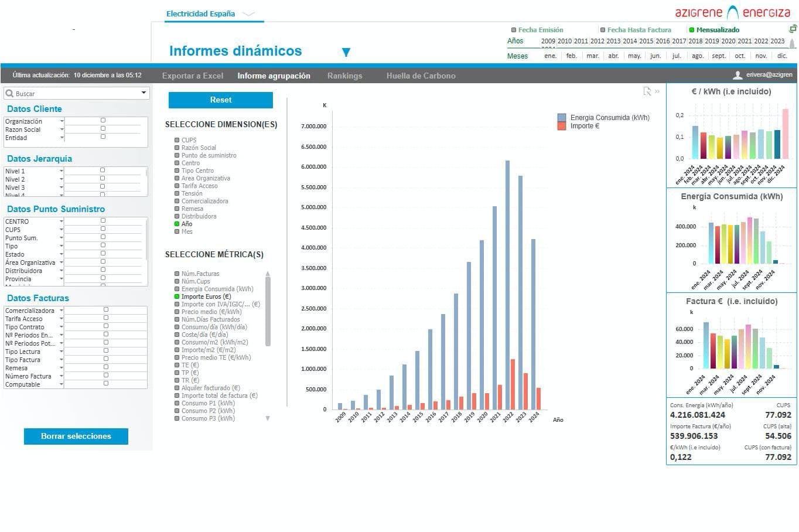Image resolution: width=799 pixels, height=532 pixels.
Task: Click the select-document icon above the chart
Action: click(647, 91)
